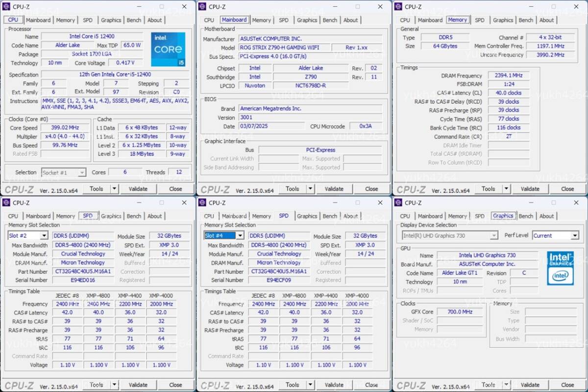Open About tab in the Graphics-tab window
The image size is (588, 392).
(546, 216)
